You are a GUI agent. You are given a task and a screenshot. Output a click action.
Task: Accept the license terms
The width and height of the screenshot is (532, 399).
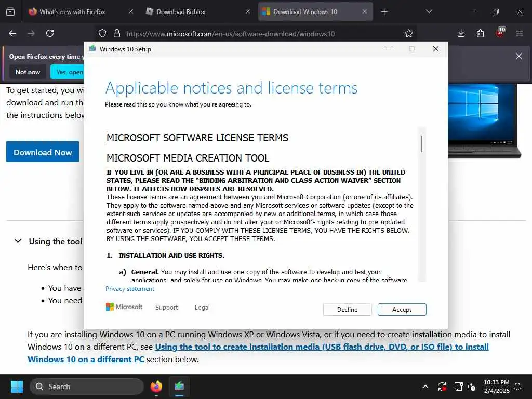tap(402, 310)
